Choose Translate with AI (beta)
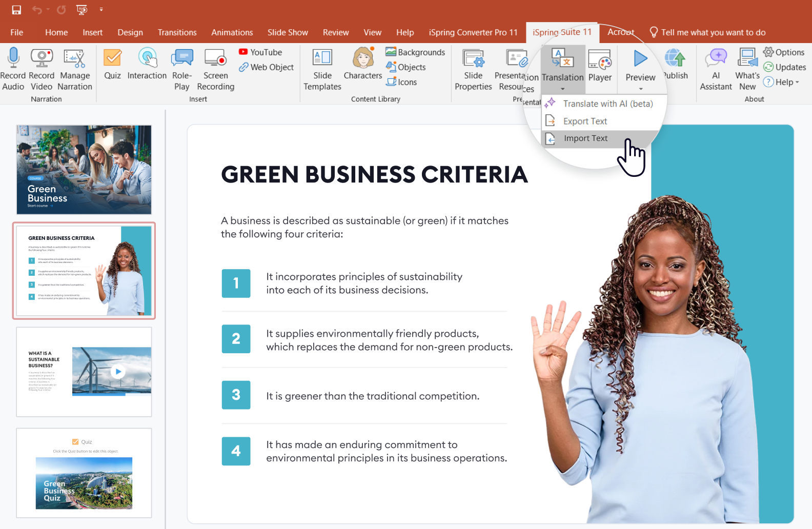Viewport: 812px width, 529px height. pos(607,104)
